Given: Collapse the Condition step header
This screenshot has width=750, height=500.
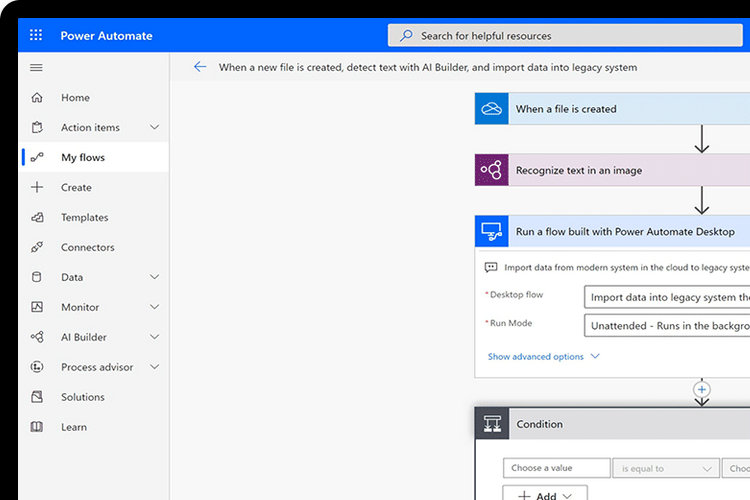Looking at the screenshot, I should click(613, 423).
